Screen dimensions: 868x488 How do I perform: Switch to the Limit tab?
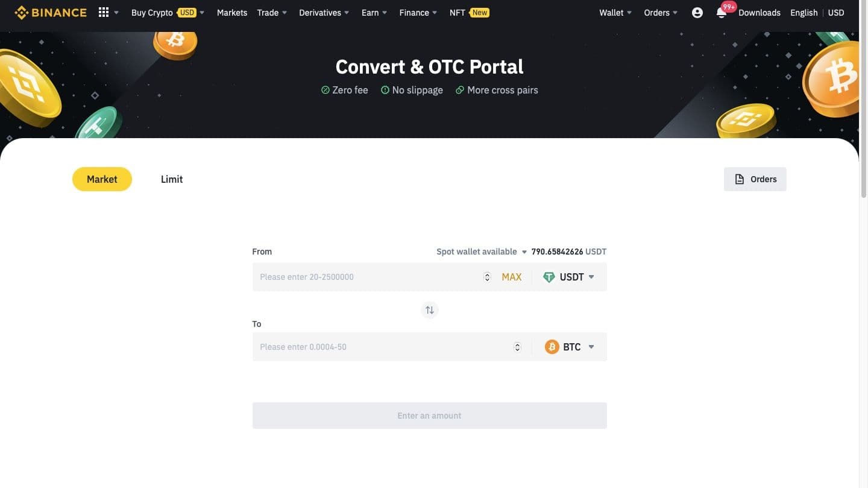point(172,179)
